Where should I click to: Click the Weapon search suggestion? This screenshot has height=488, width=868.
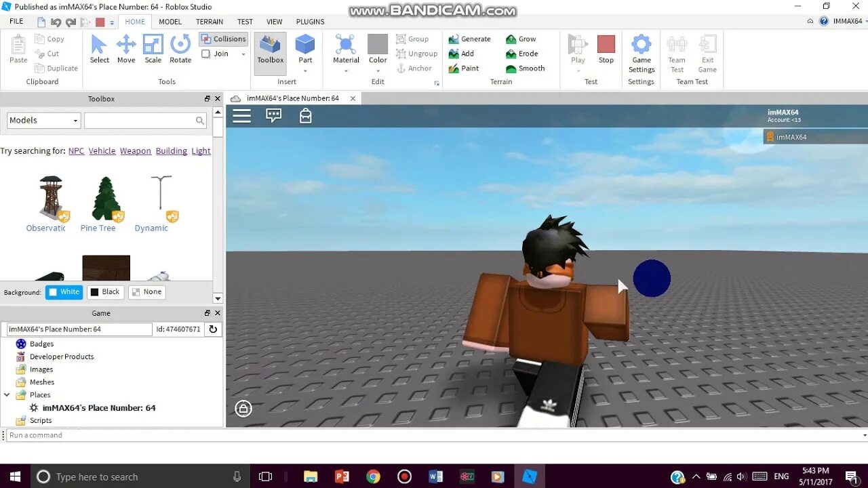(136, 151)
